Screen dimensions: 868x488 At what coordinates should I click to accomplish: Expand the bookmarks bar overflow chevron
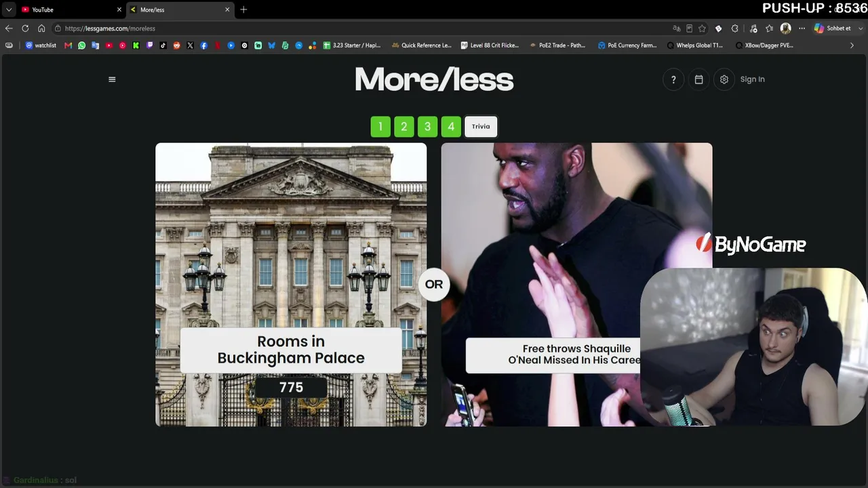(852, 45)
